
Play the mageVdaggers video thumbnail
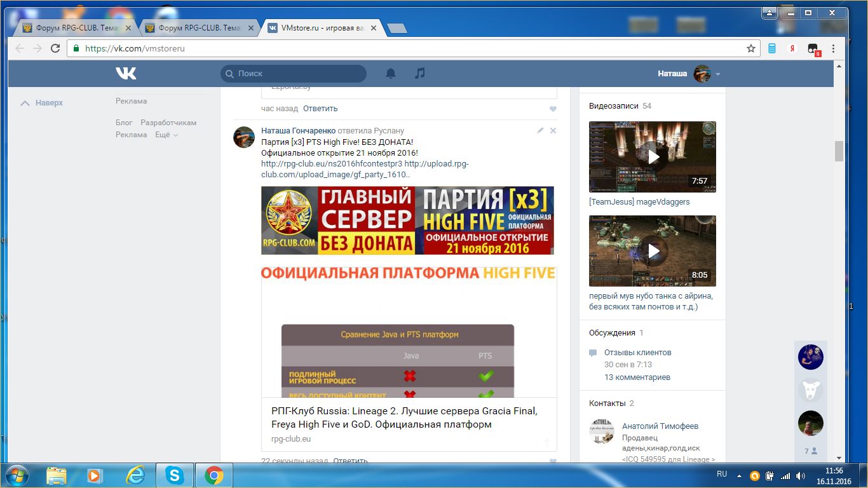[x=653, y=157]
